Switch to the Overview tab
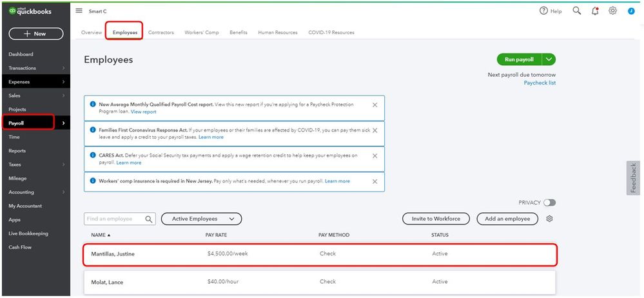Screen dimensions: 644x298 [91, 32]
